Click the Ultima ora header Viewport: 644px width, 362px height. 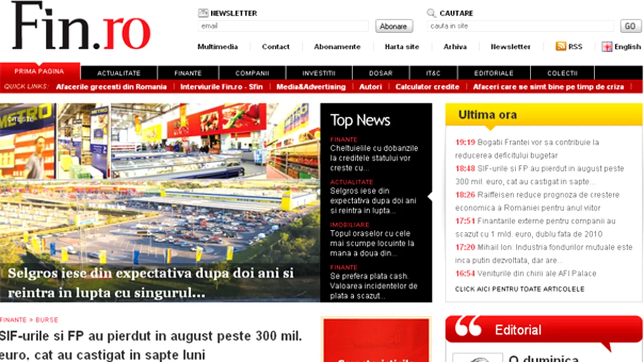(544, 115)
